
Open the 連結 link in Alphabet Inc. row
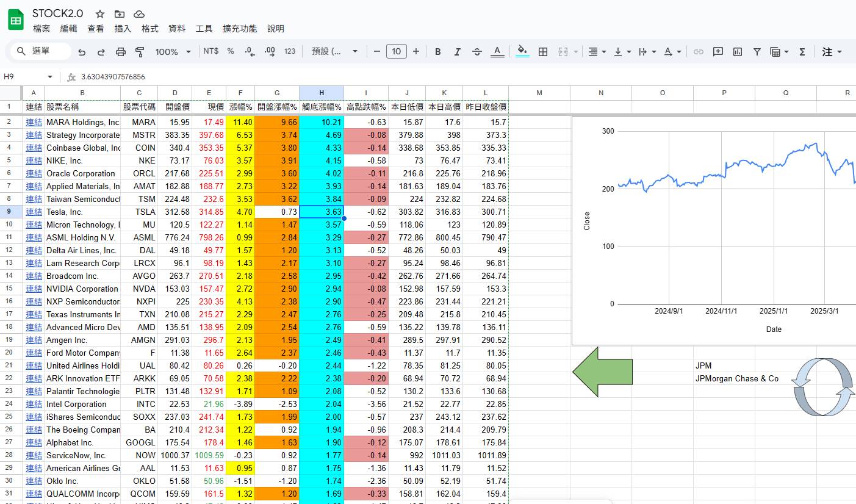(x=34, y=442)
